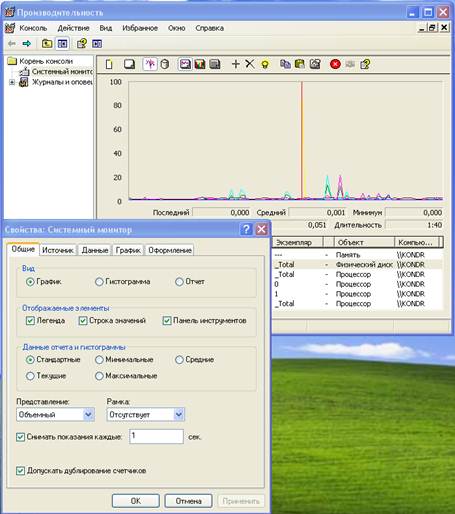Toggle the Highlight lightbulb icon
The image size is (455, 514).
coord(265,64)
